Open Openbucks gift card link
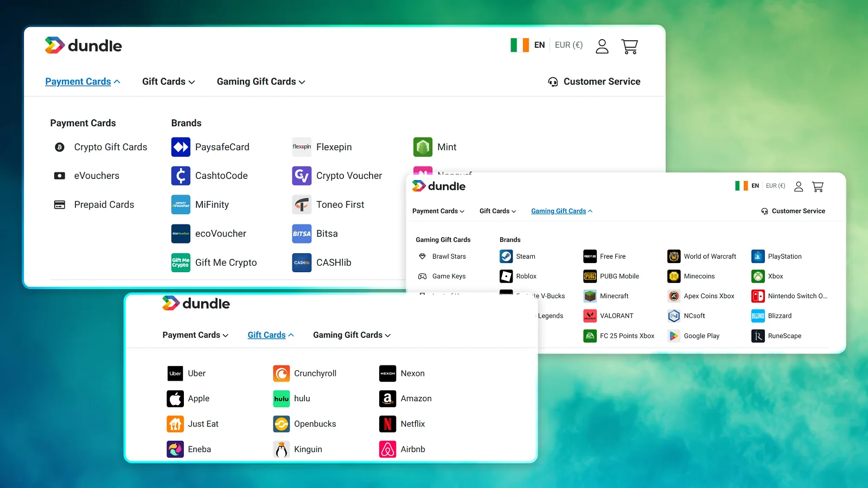The width and height of the screenshot is (868, 488). (x=304, y=423)
